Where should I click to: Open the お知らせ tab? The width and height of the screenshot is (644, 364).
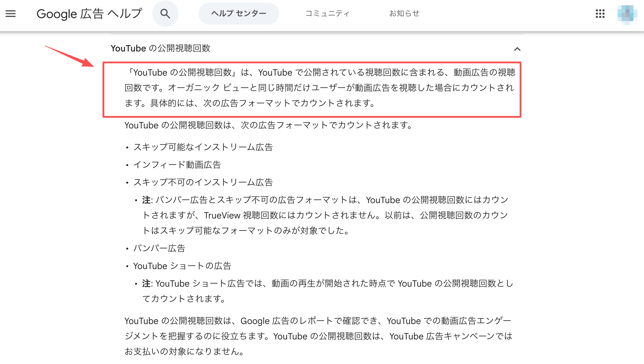coord(404,13)
